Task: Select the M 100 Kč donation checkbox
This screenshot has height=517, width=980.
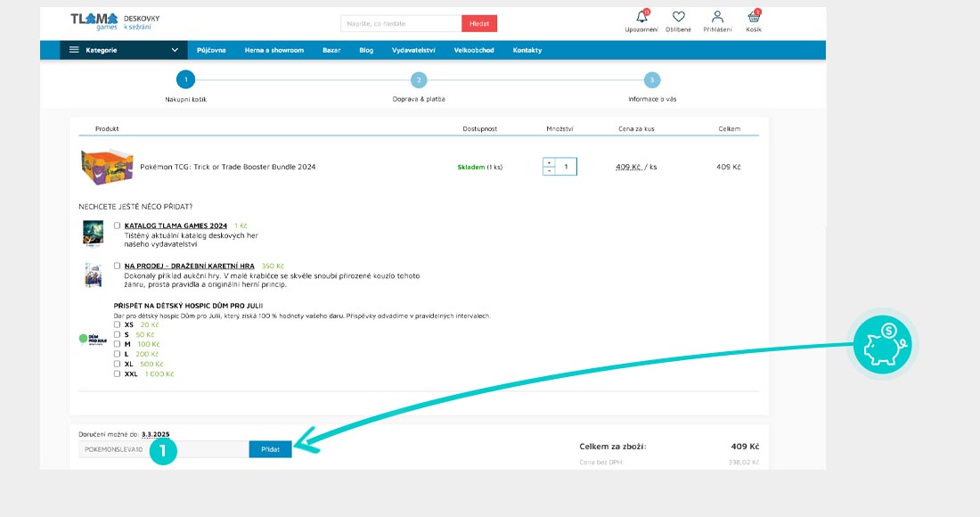Action: click(117, 344)
